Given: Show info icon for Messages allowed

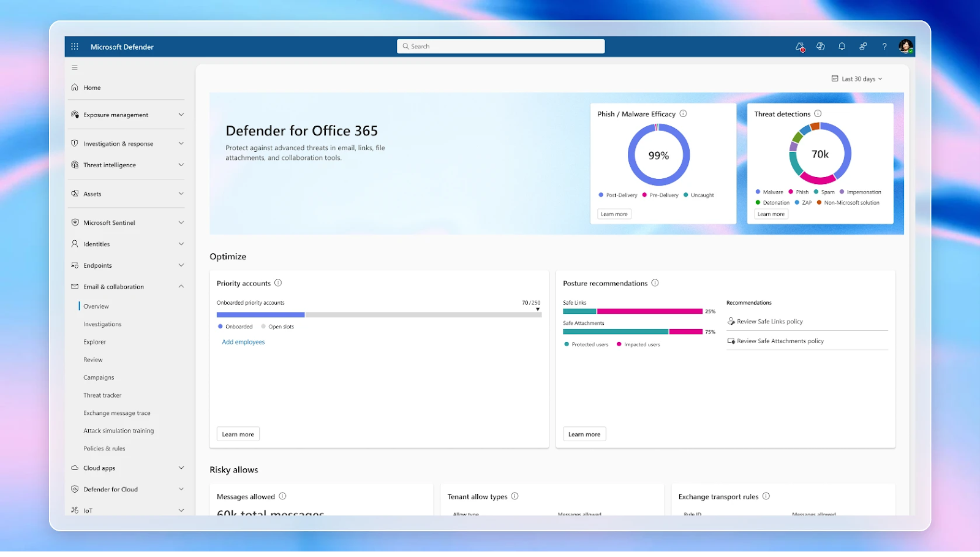Looking at the screenshot, I should click(x=282, y=496).
